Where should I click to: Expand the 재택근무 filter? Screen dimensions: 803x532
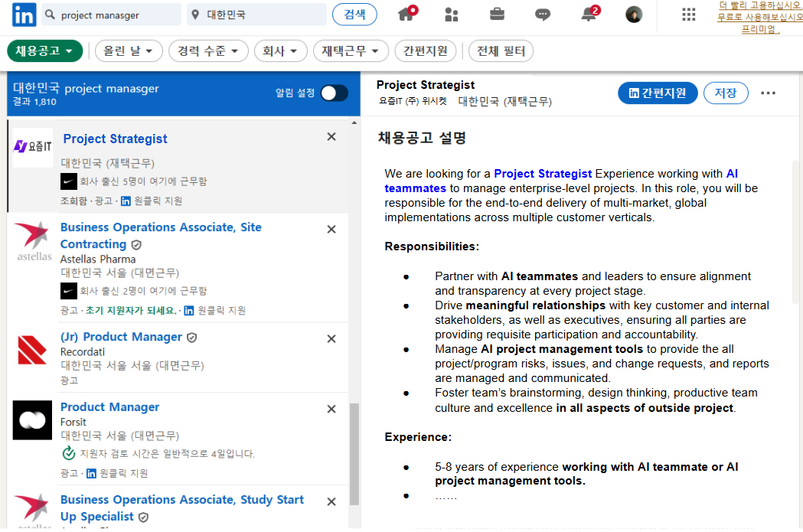[351, 51]
